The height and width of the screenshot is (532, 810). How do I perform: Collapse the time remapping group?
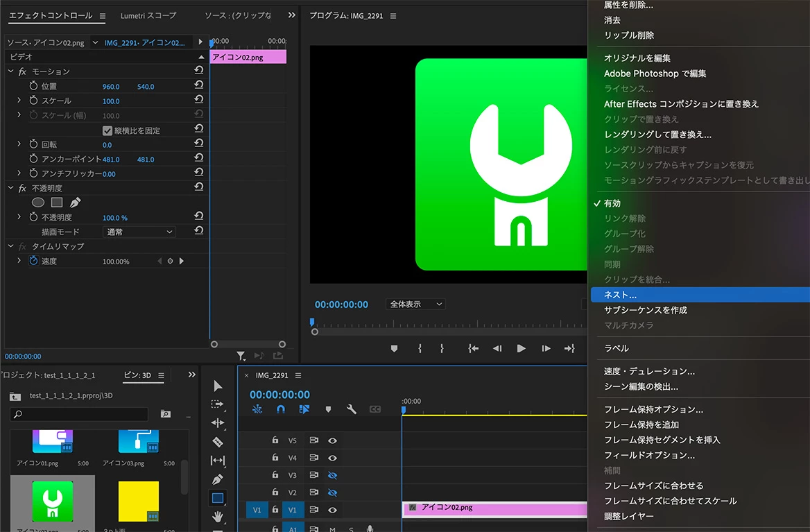coord(11,246)
